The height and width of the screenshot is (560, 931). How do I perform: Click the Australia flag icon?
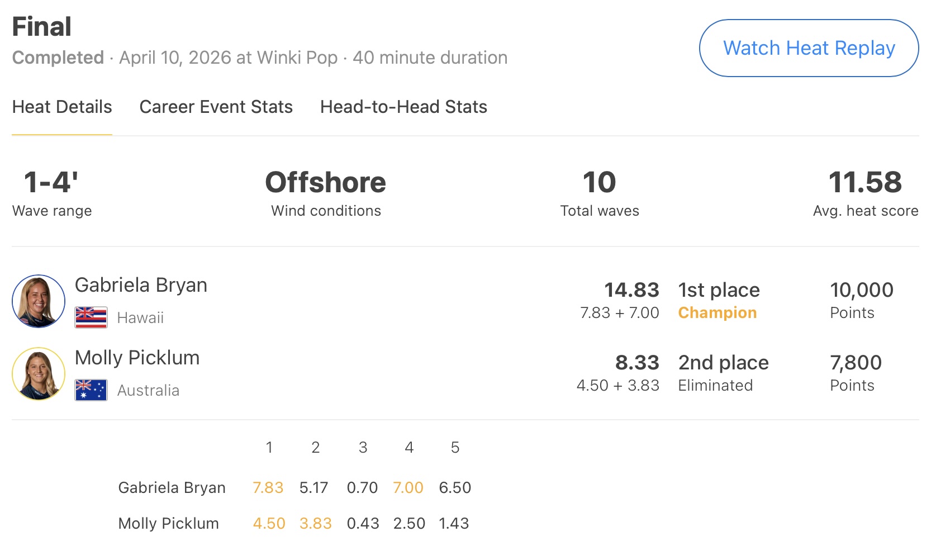click(x=91, y=390)
